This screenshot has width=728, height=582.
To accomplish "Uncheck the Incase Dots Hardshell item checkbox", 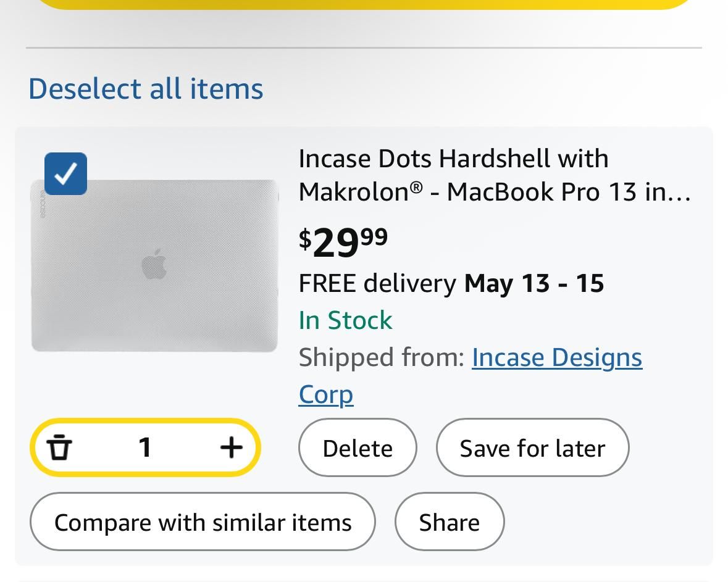I will pos(65,173).
